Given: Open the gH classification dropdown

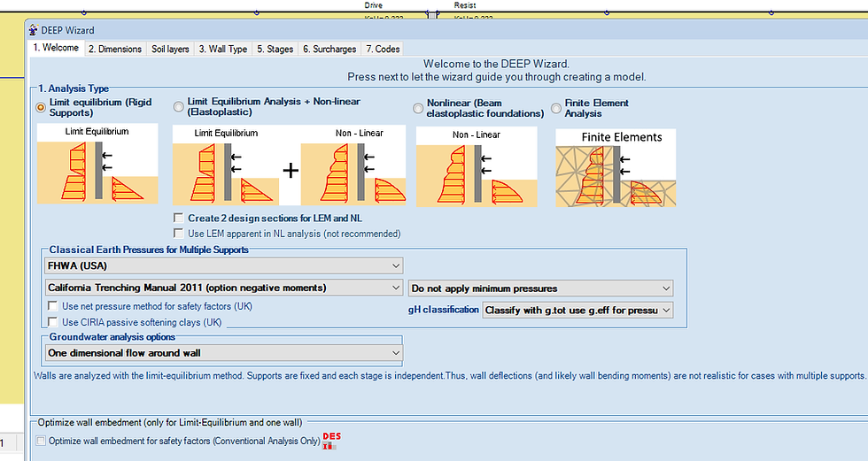Looking at the screenshot, I should pos(577,310).
